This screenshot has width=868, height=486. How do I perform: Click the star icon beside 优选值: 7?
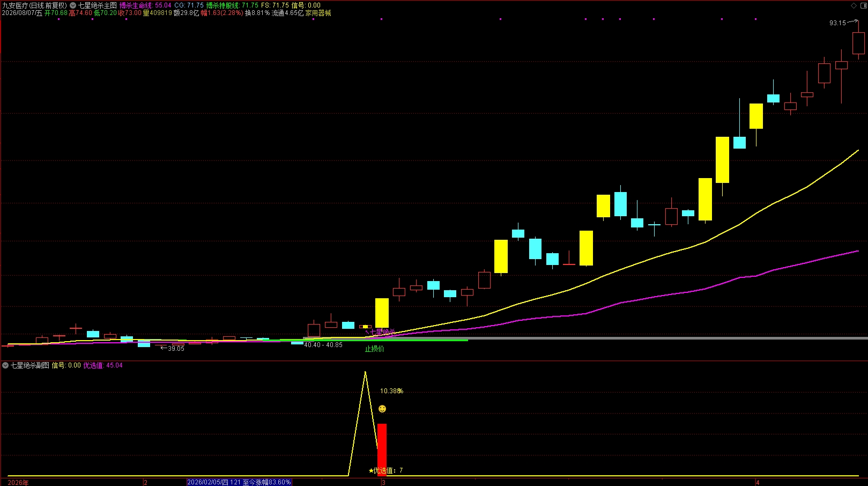371,470
